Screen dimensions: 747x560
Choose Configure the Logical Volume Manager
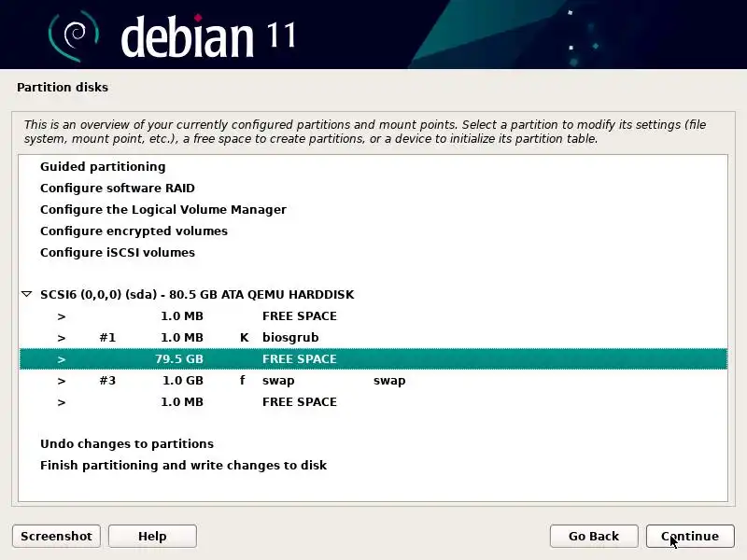(373, 209)
